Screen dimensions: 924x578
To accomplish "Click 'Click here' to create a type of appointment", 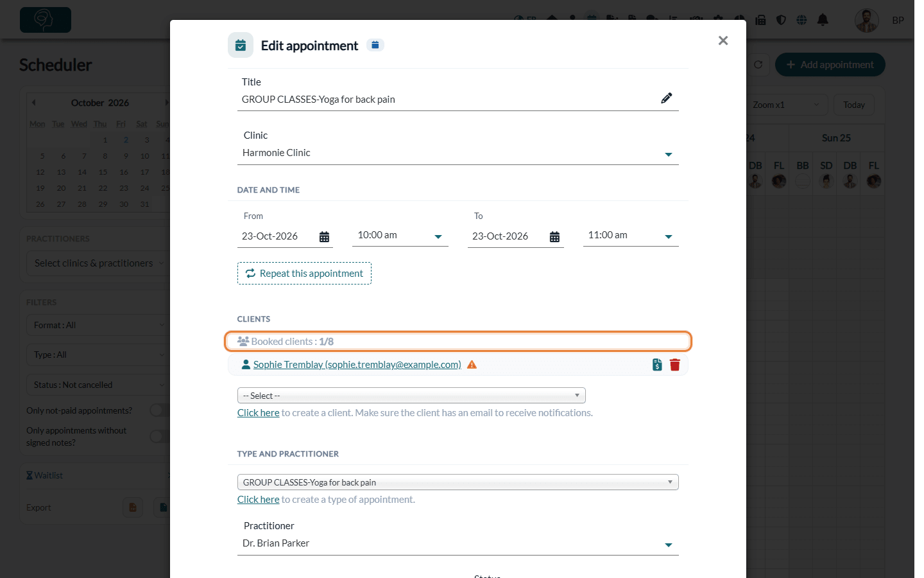I will [259, 500].
